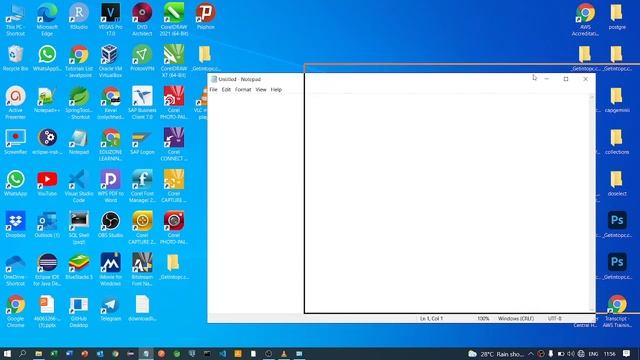Viewport: 640px width, 360px height.
Task: Select the collections folder icon
Action: pyautogui.click(x=617, y=142)
